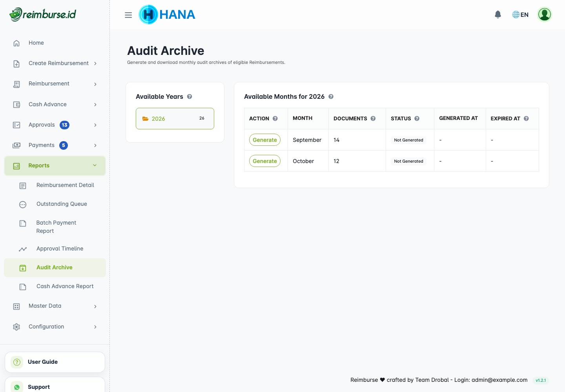Open the user profile avatar

pyautogui.click(x=545, y=15)
